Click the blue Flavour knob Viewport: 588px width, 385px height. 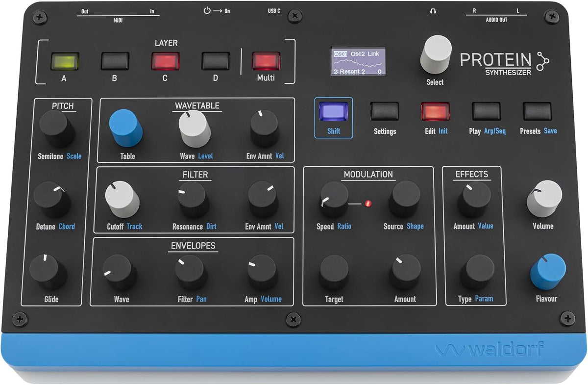(x=548, y=272)
